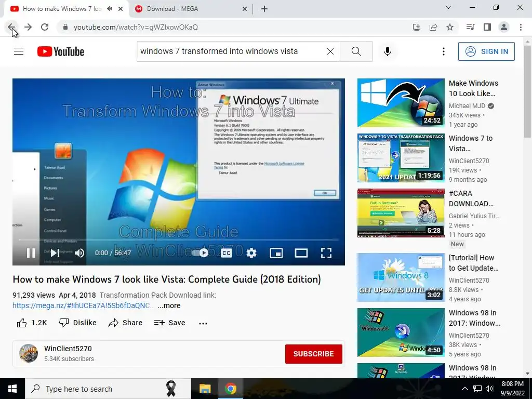Open the Chrome tab search chevron
The image size is (532, 399).
[448, 7]
